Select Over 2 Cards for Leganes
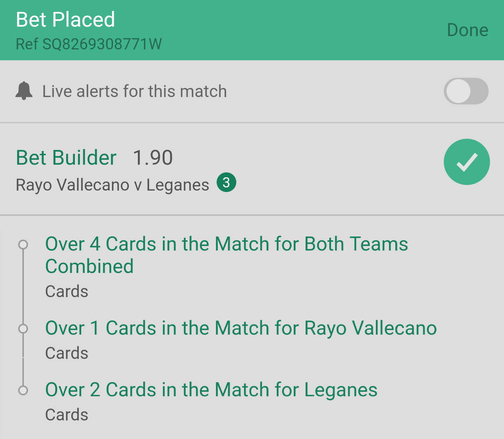 pos(211,390)
